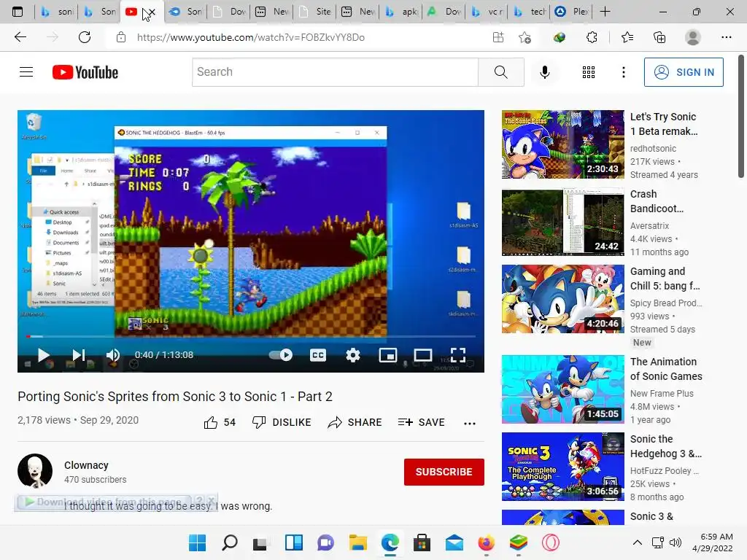This screenshot has width=747, height=560.
Task: Open taskbar Search
Action: tap(230, 542)
